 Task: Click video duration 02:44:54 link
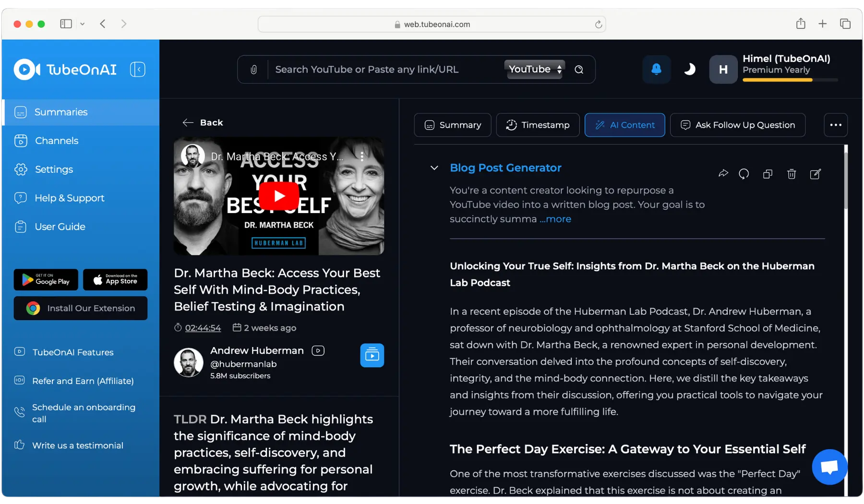(203, 328)
